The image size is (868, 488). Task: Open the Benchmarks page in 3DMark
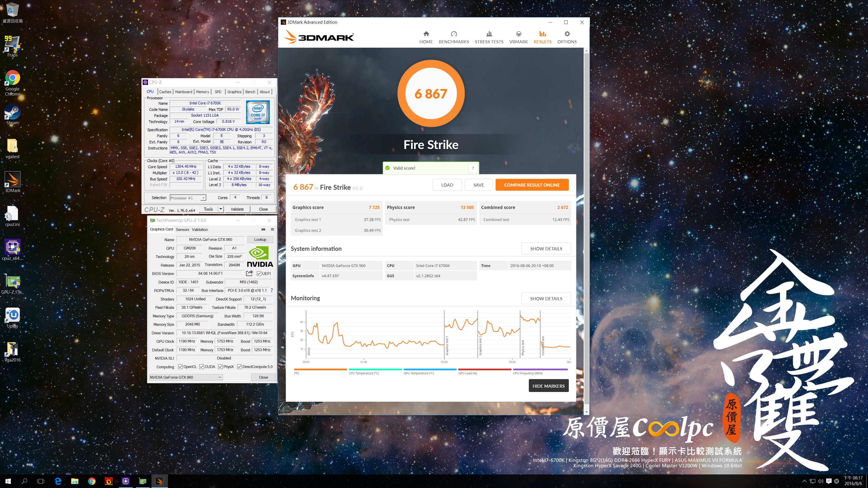point(453,37)
